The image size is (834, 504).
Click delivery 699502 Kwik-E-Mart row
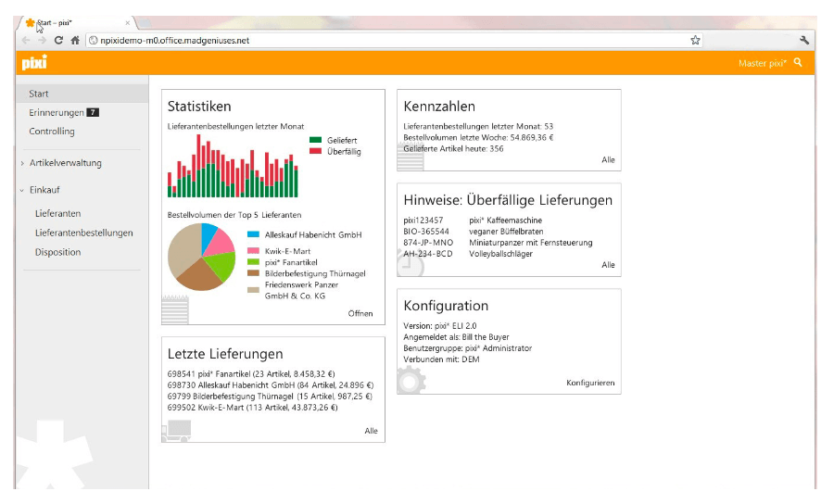coord(253,408)
